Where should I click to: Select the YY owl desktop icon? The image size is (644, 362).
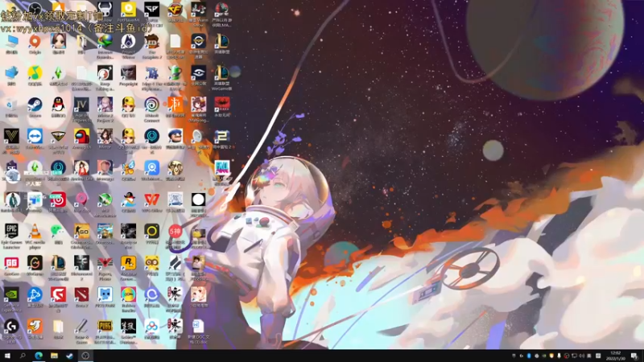click(151, 263)
